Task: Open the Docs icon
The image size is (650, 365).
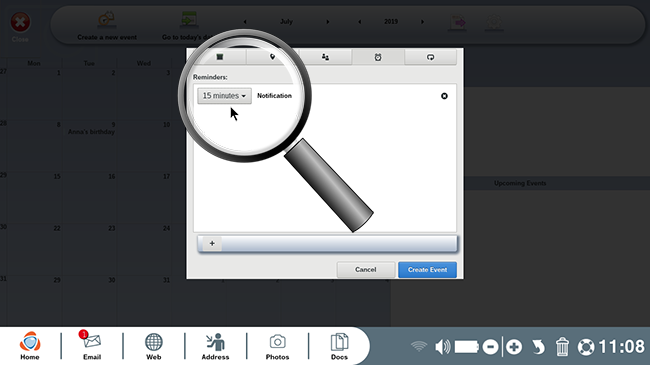Action: tap(339, 346)
